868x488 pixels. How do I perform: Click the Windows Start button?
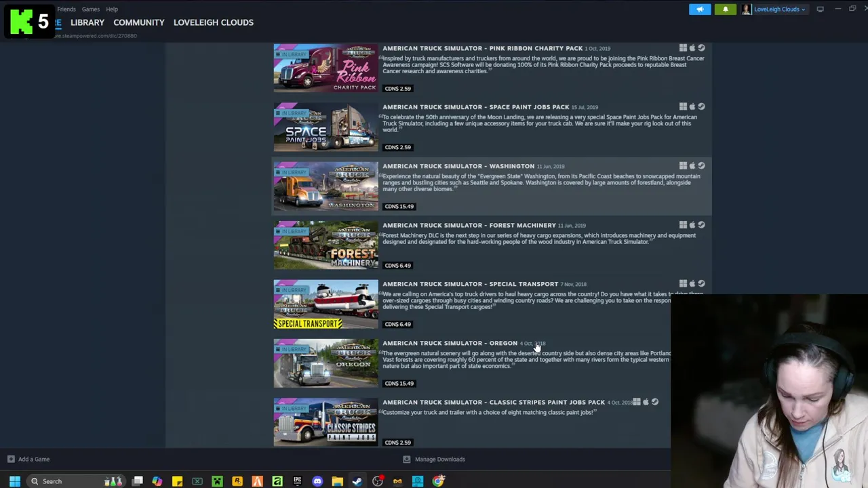click(14, 481)
